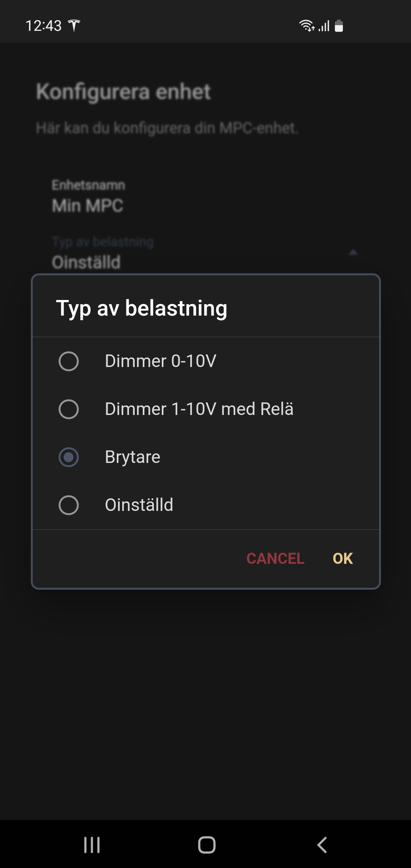Tap the Dimmer 0-10V label text

click(x=161, y=361)
